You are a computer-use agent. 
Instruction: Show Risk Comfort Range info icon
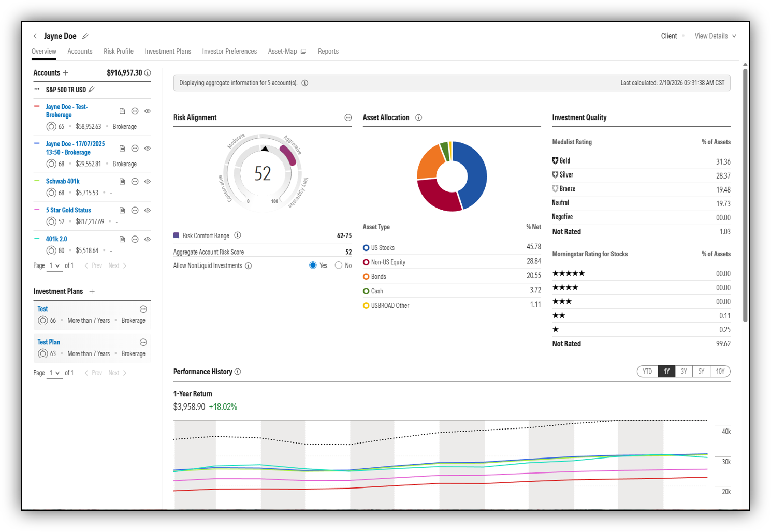point(238,235)
